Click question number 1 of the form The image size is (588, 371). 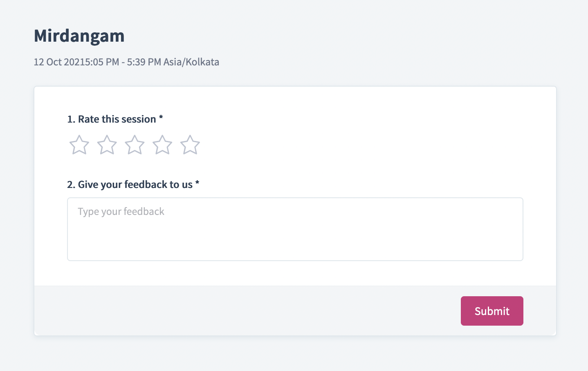click(71, 119)
